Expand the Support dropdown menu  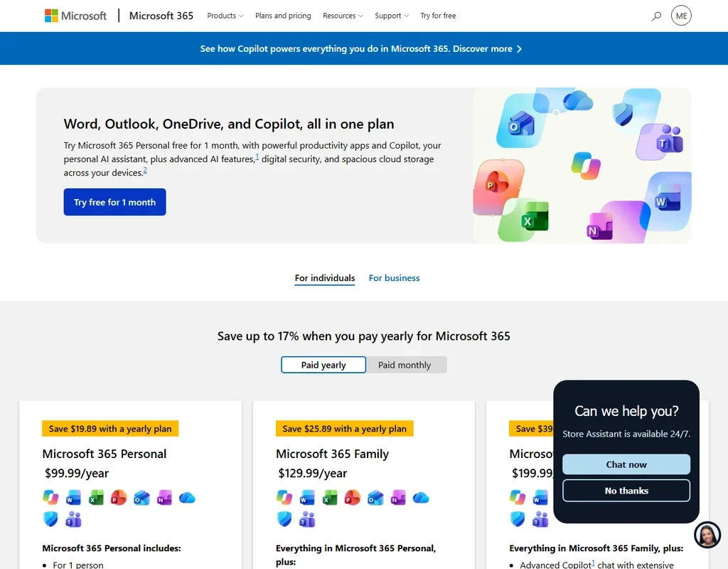[x=392, y=16]
